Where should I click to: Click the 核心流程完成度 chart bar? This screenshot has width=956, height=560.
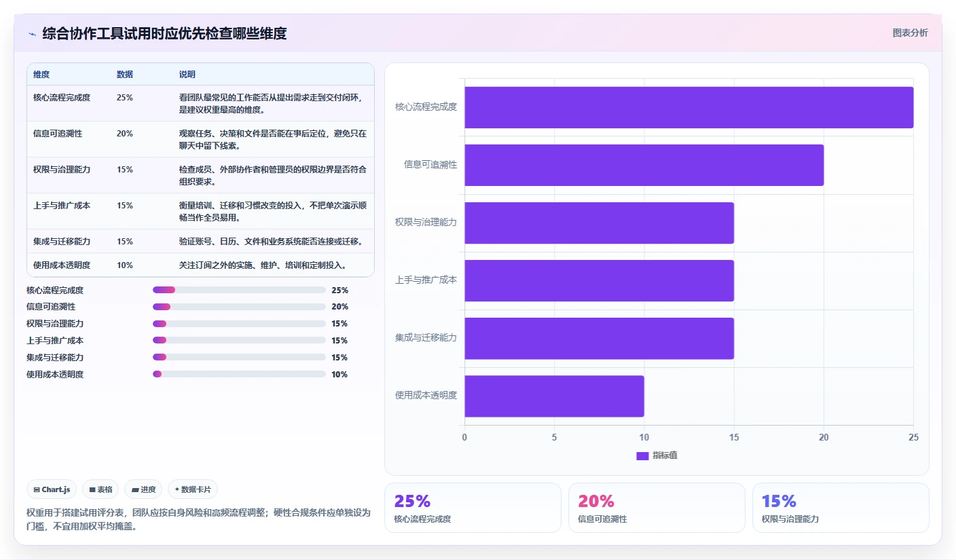pyautogui.click(x=688, y=107)
